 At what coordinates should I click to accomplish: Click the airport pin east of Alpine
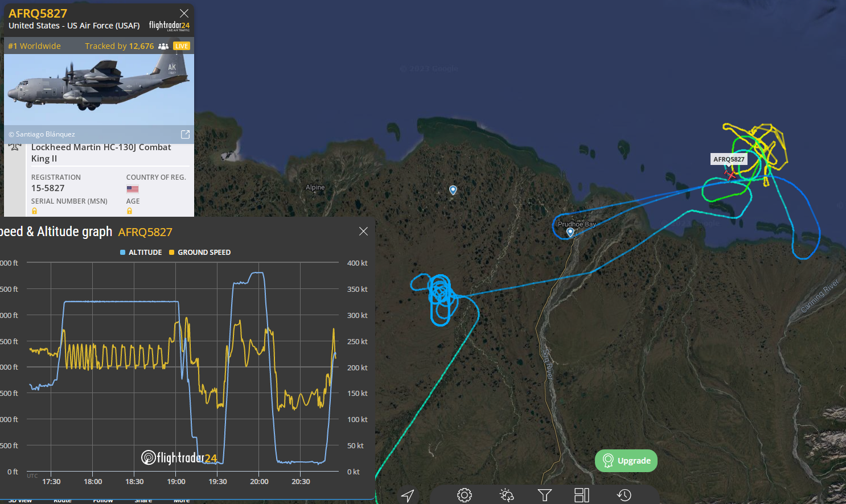click(x=453, y=190)
